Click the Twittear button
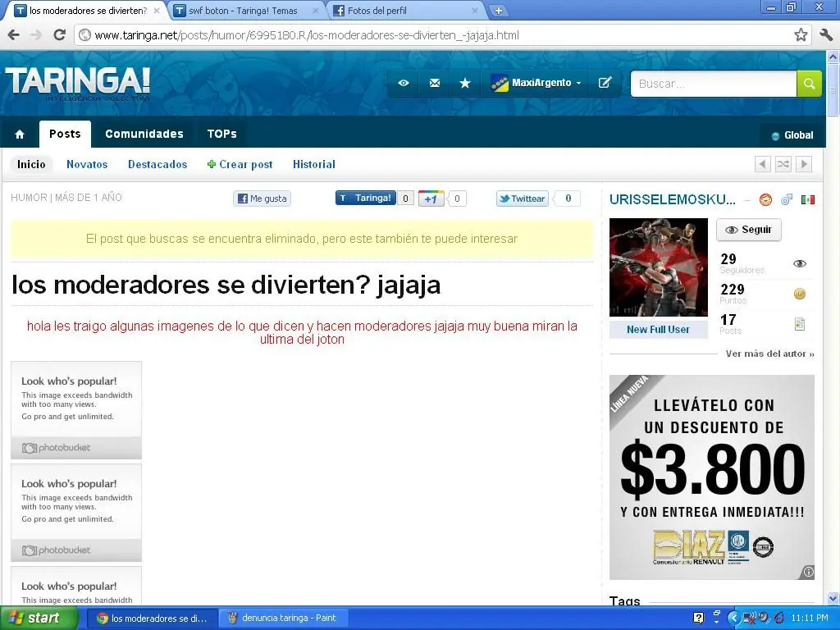The width and height of the screenshot is (840, 630). (523, 199)
